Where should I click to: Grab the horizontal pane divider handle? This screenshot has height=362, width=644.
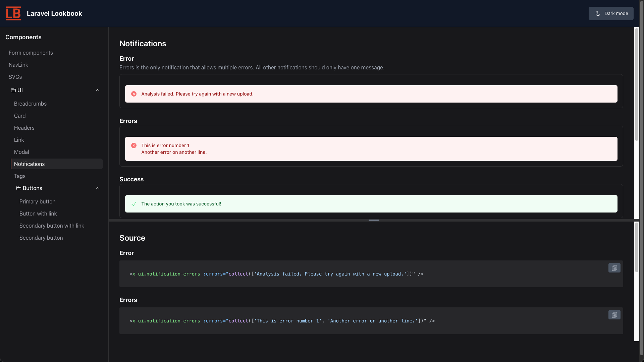[x=374, y=220]
